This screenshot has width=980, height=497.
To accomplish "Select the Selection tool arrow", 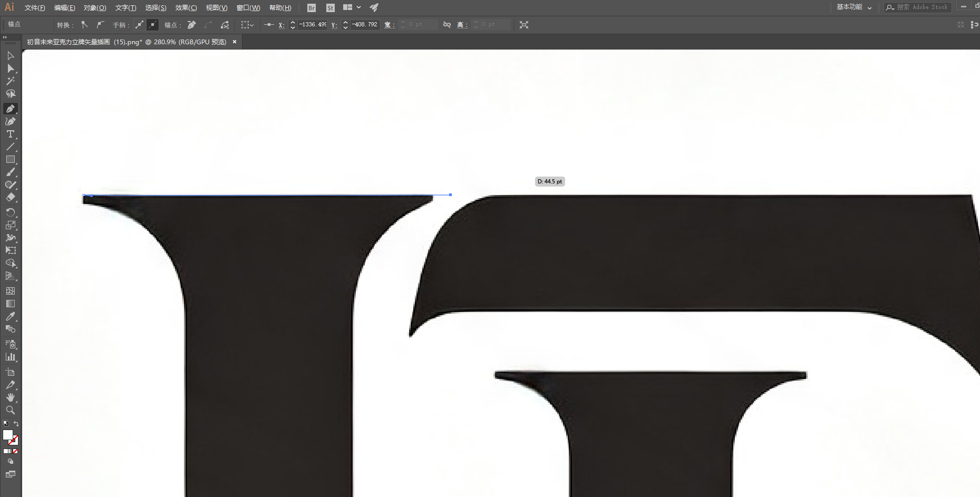I will (11, 55).
